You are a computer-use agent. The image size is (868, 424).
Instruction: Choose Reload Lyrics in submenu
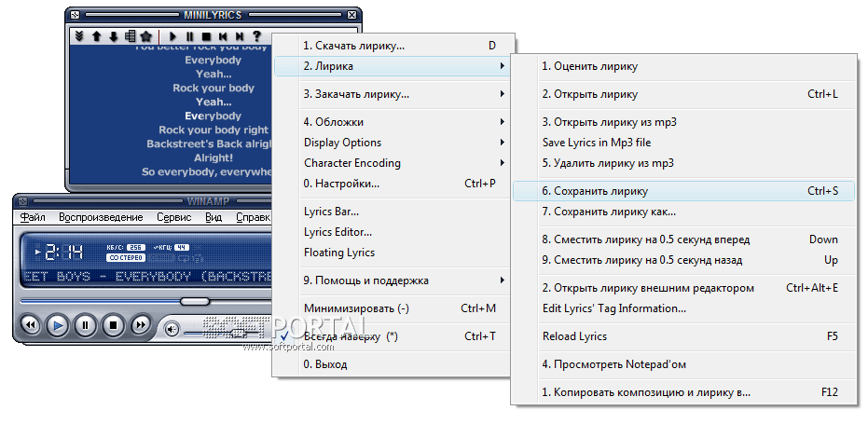(683, 336)
